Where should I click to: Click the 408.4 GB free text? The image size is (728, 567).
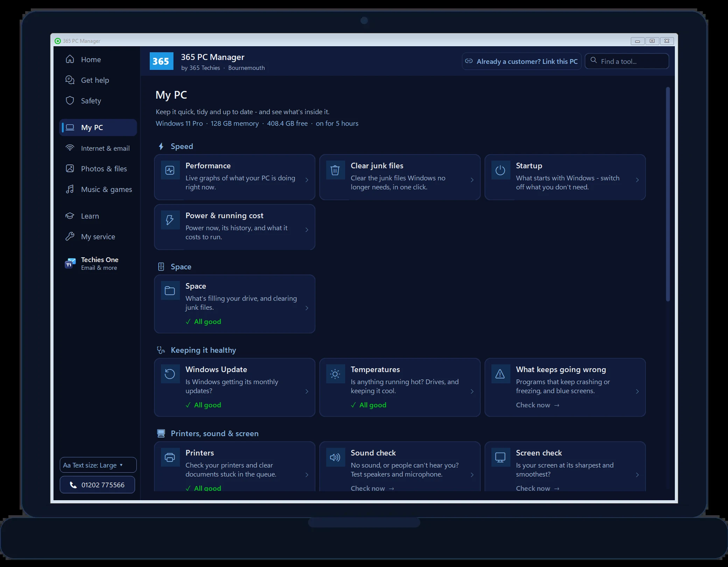pos(287,124)
